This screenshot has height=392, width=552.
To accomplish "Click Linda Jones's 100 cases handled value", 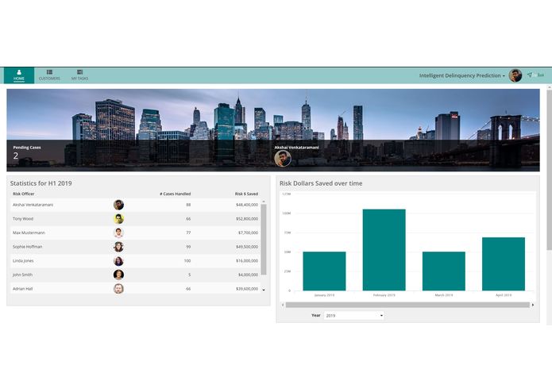I will tap(187, 261).
